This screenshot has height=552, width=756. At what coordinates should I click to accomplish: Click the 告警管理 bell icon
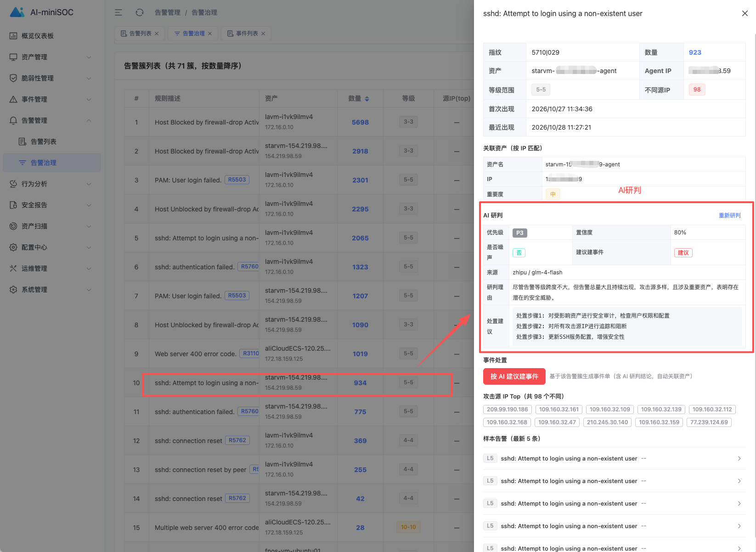13,120
